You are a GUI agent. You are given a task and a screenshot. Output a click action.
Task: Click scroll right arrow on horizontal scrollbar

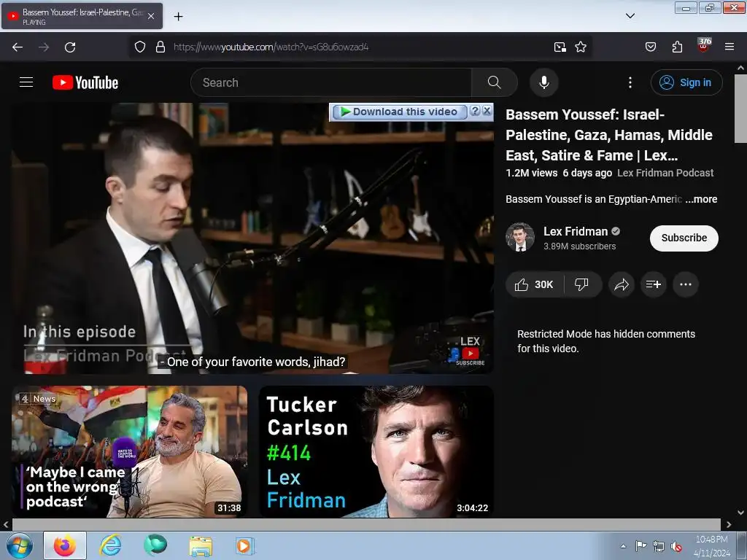pos(729,525)
